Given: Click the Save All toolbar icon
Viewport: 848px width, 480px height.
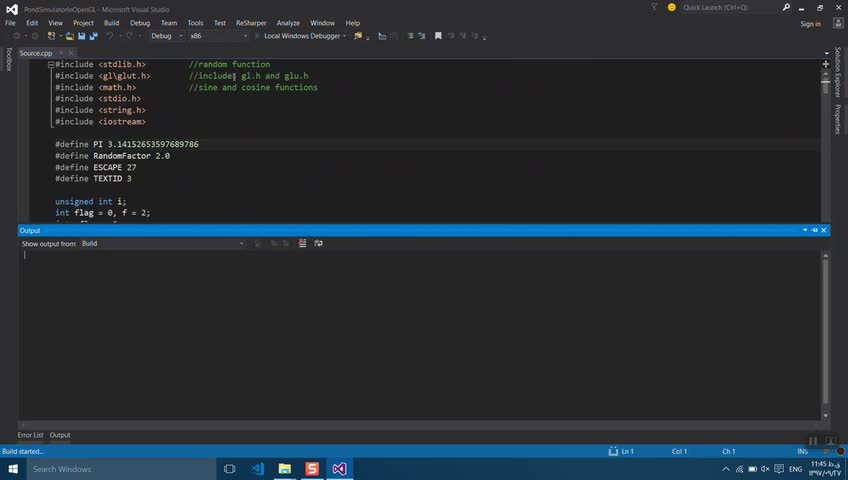Looking at the screenshot, I should tap(94, 36).
